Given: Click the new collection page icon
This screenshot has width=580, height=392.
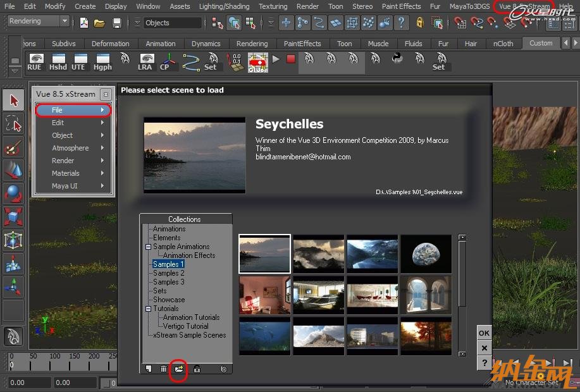Looking at the screenshot, I should tap(149, 369).
